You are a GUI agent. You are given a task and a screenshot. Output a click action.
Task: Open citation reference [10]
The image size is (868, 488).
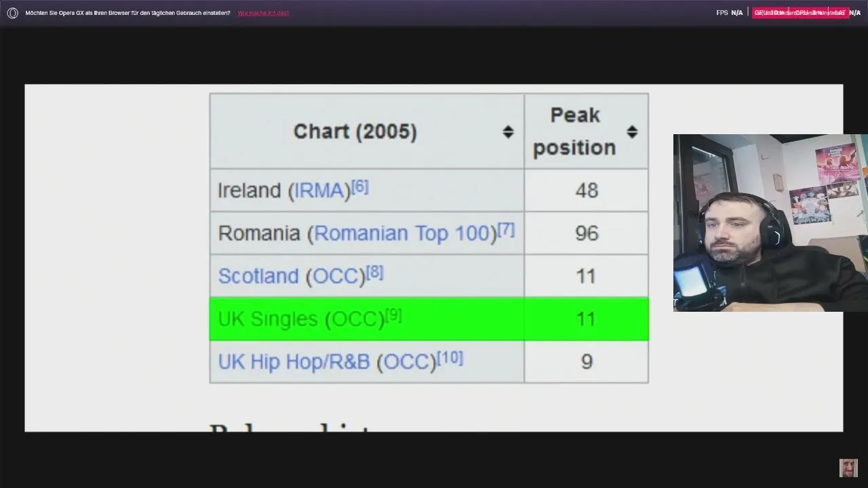450,357
